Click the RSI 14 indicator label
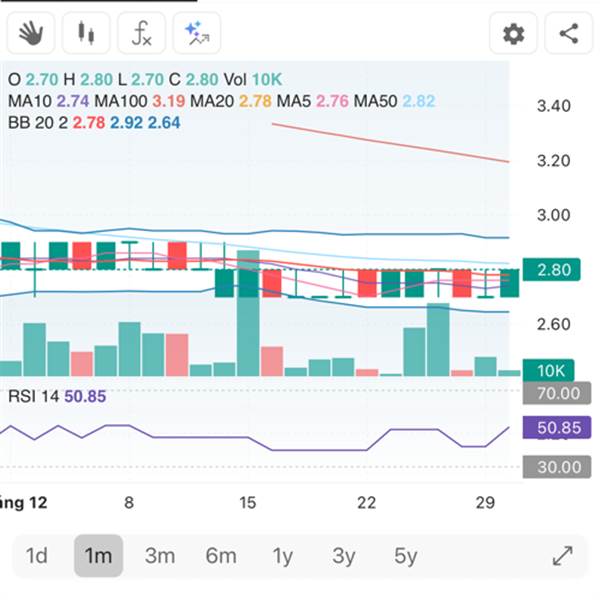This screenshot has height=600, width=600. (33, 396)
